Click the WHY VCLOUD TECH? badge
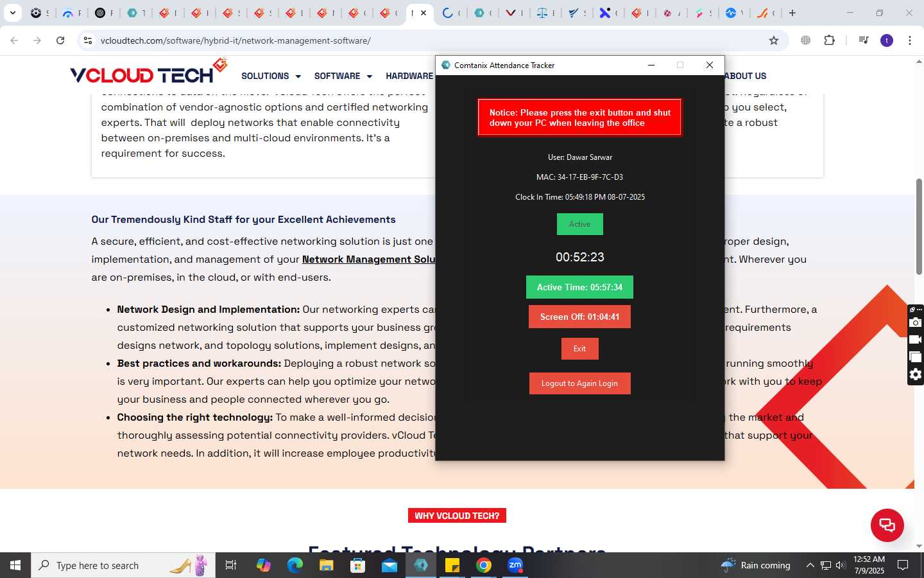Viewport: 924px width, 578px height. 457,516
